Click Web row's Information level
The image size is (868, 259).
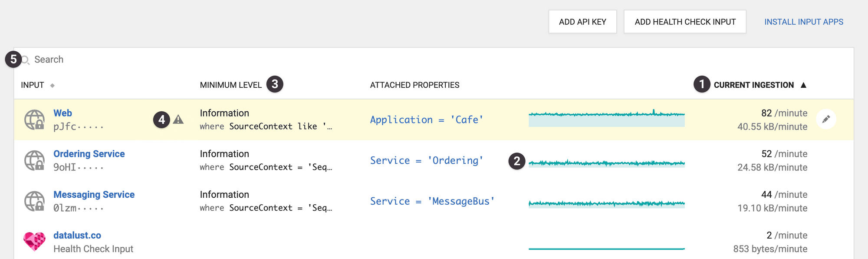point(224,113)
